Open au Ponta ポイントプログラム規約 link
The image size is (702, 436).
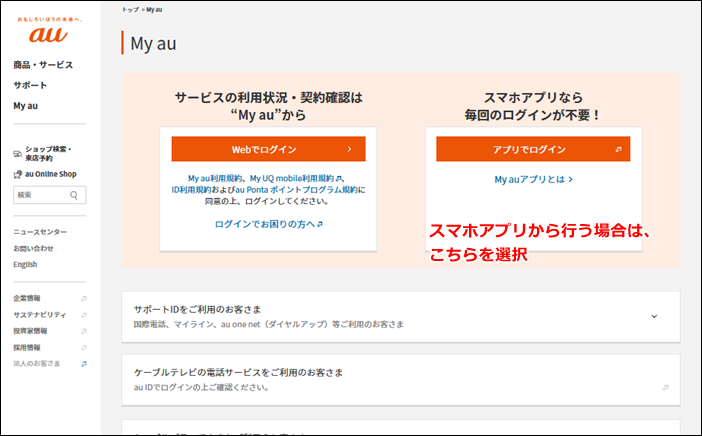297,190
